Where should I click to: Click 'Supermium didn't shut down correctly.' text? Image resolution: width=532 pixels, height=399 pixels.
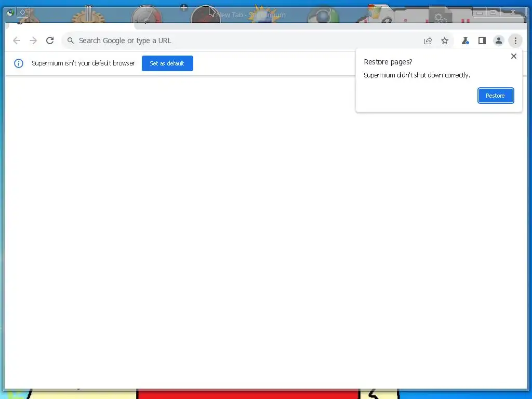coord(417,75)
